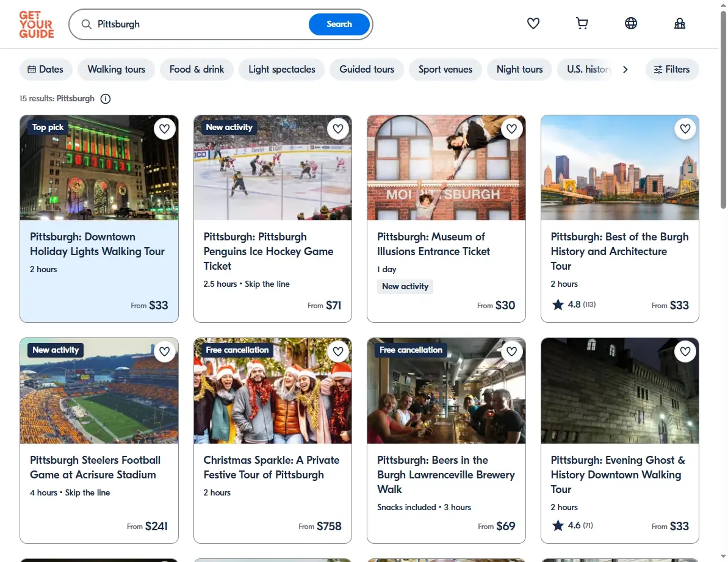Open Museum of Illusions Entrance Ticket title
The width and height of the screenshot is (728, 562).
[x=433, y=244]
